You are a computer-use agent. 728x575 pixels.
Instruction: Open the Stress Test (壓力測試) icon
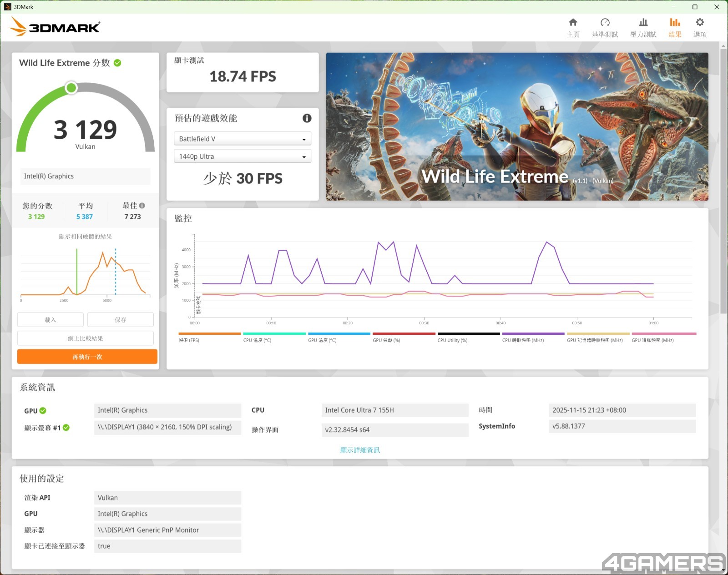click(643, 23)
